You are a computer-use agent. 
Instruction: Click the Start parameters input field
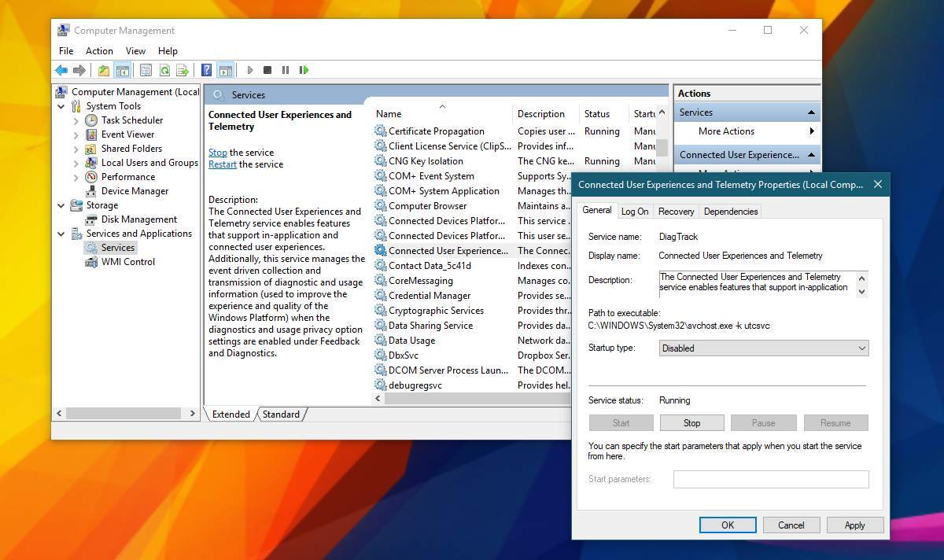[771, 479]
